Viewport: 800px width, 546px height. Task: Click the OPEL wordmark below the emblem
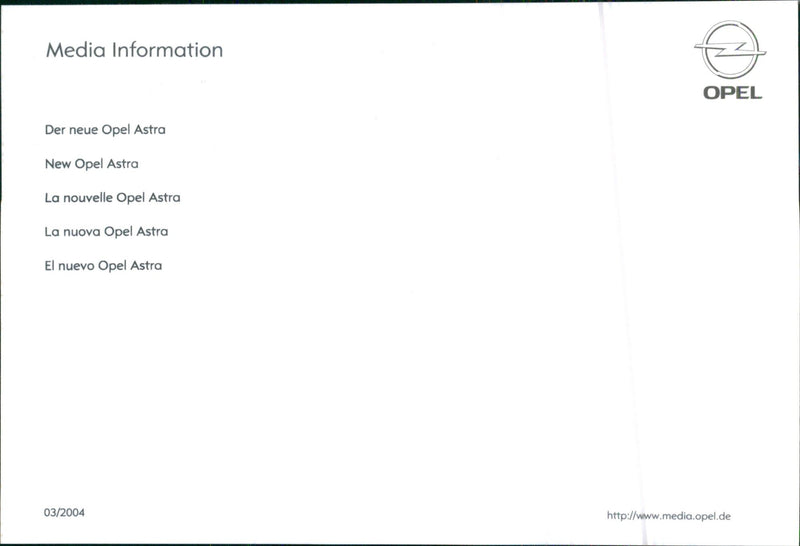click(x=732, y=93)
